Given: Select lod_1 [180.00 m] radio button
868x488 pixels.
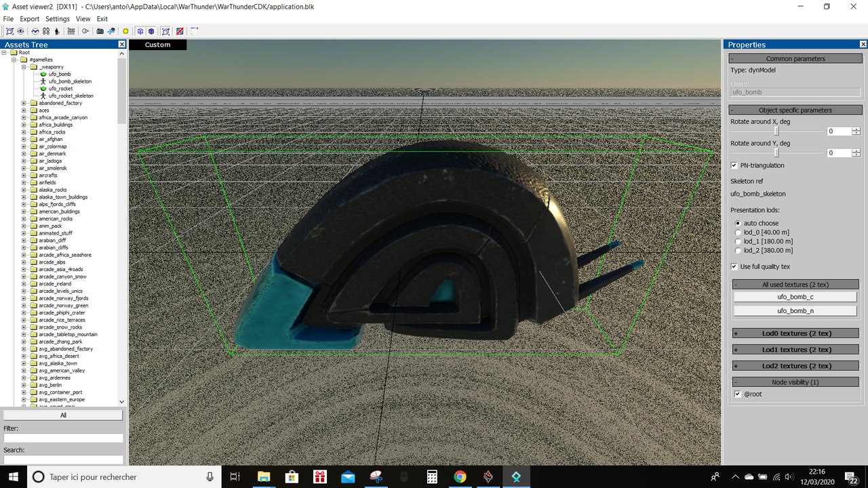Looking at the screenshot, I should [x=738, y=241].
